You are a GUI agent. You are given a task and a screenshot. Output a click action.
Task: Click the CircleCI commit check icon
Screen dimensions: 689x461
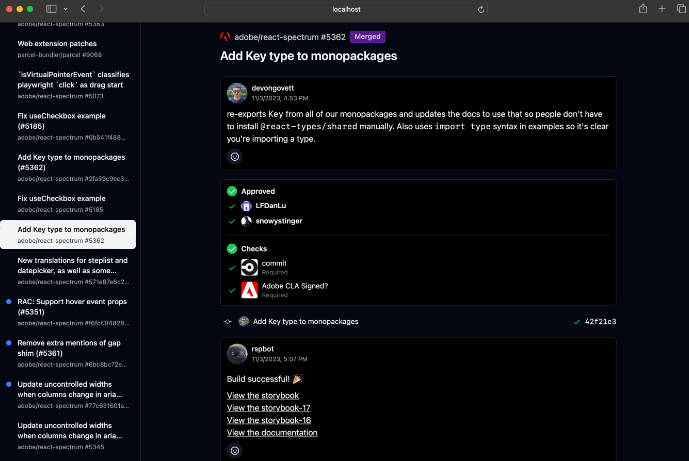pos(249,267)
